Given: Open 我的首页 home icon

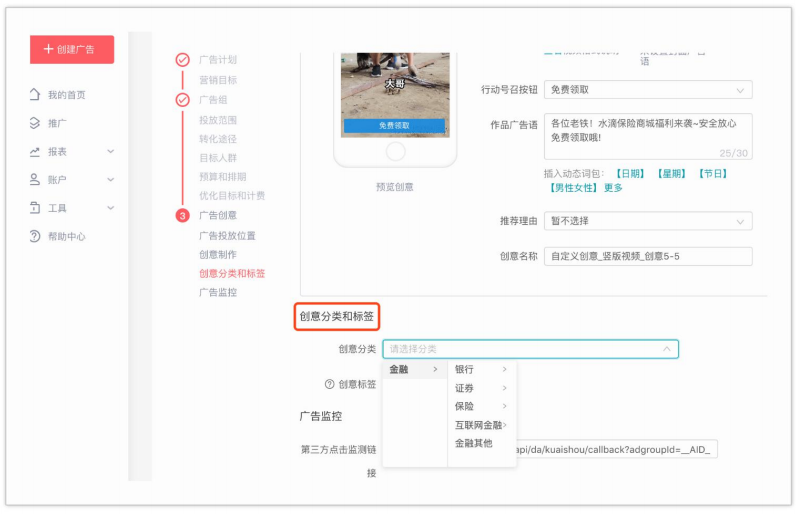Looking at the screenshot, I should [x=35, y=95].
